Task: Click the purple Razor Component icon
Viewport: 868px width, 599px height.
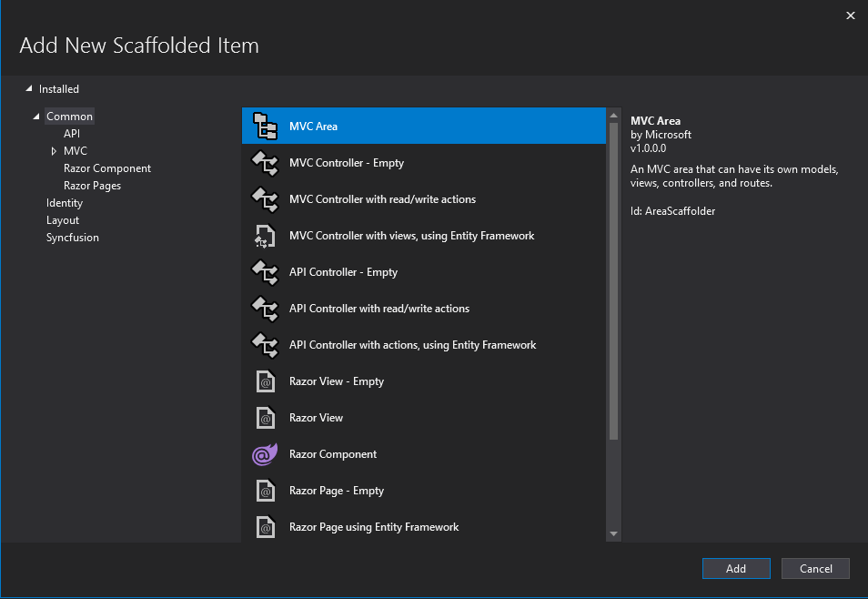Action: pos(264,454)
